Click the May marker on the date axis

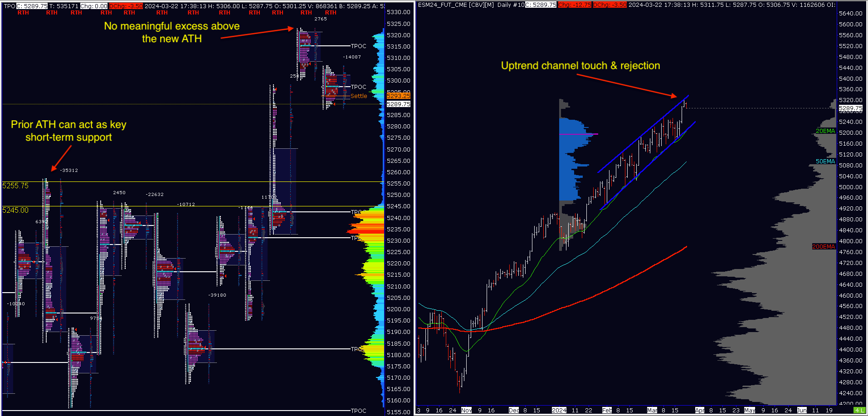(x=750, y=410)
